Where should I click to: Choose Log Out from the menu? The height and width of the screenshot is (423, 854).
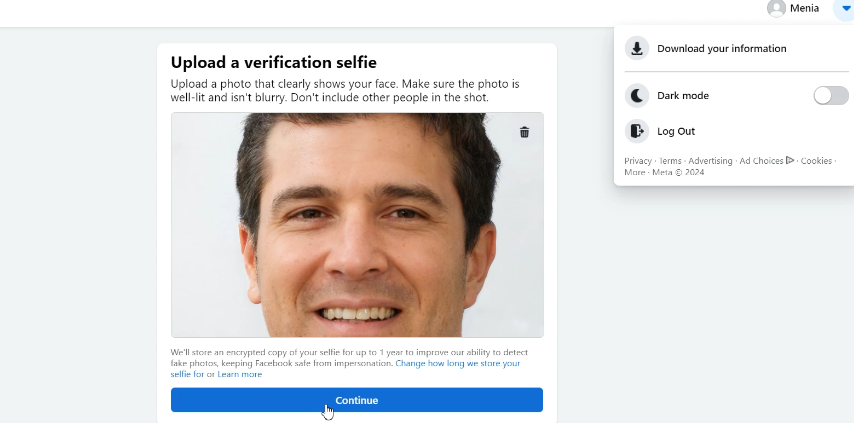point(675,131)
